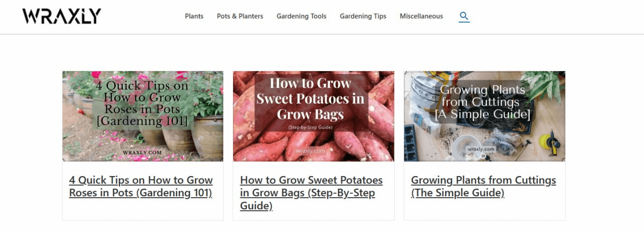
Task: Select Gardening Tools in the navigation
Action: tap(301, 16)
